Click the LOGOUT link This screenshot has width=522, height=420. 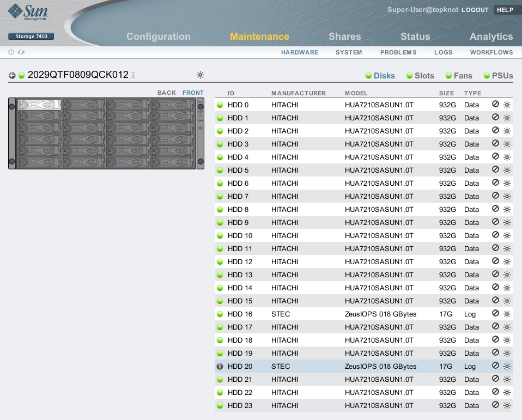tap(475, 10)
